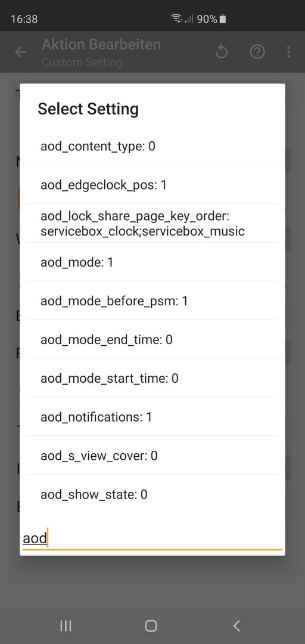Tap the Android home button

click(x=151, y=626)
